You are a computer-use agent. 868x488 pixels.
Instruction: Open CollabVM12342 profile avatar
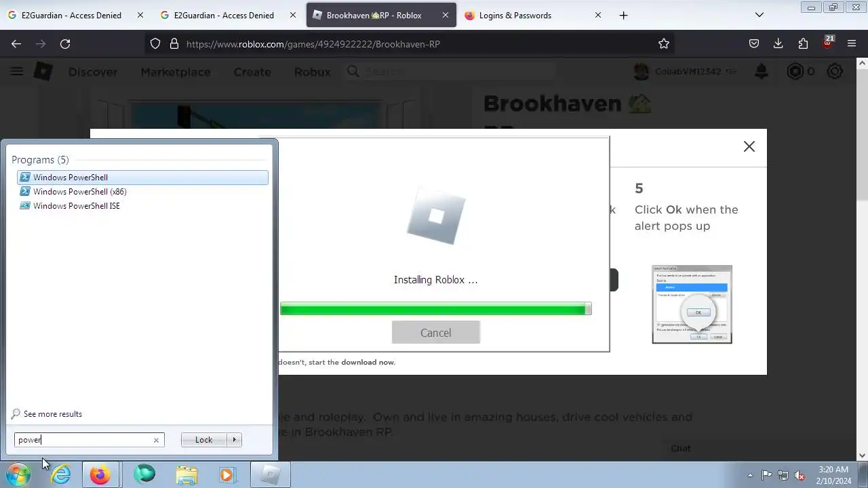pos(642,71)
